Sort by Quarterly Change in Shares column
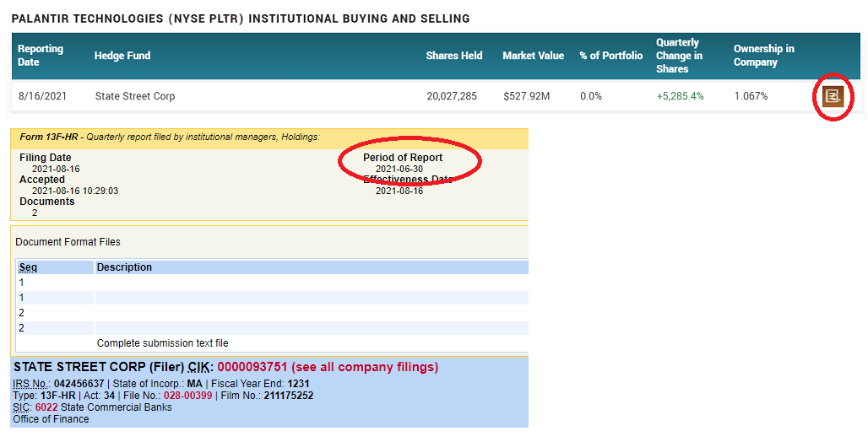The width and height of the screenshot is (868, 442). pos(679,56)
